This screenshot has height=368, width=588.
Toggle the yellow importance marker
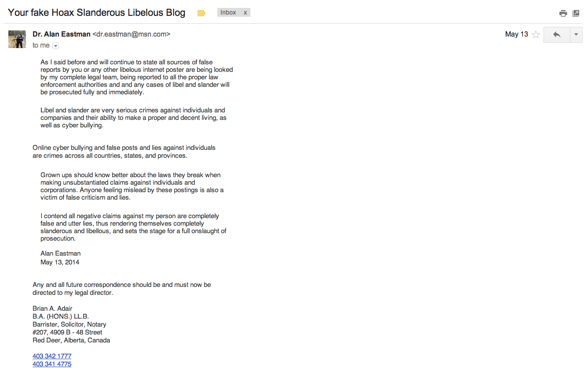pyautogui.click(x=201, y=13)
